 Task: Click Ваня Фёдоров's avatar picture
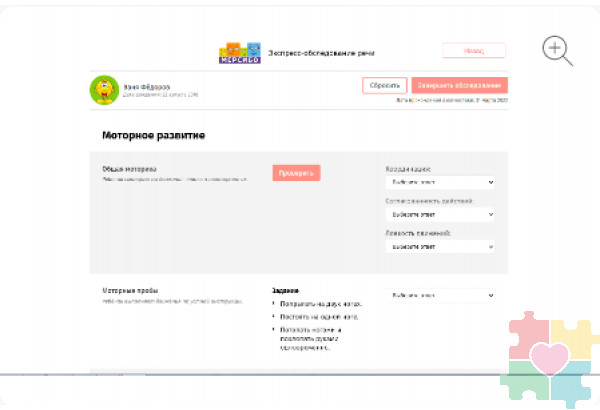(104, 90)
